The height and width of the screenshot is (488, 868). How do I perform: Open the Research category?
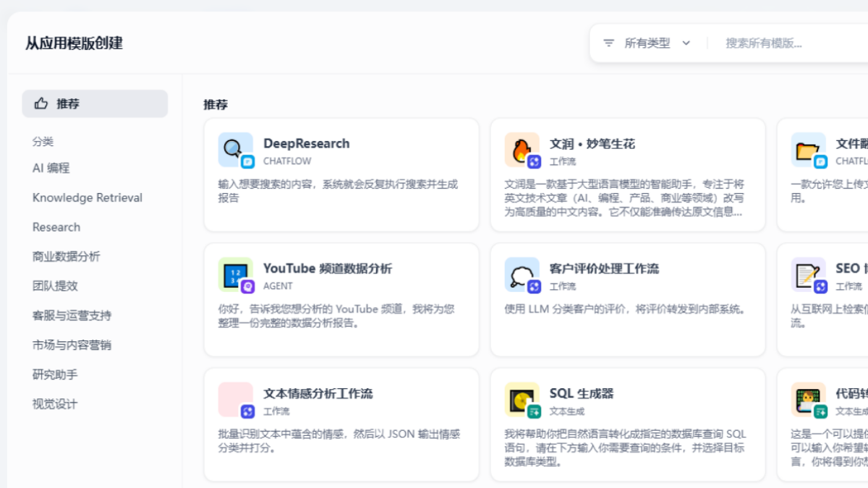(x=56, y=227)
